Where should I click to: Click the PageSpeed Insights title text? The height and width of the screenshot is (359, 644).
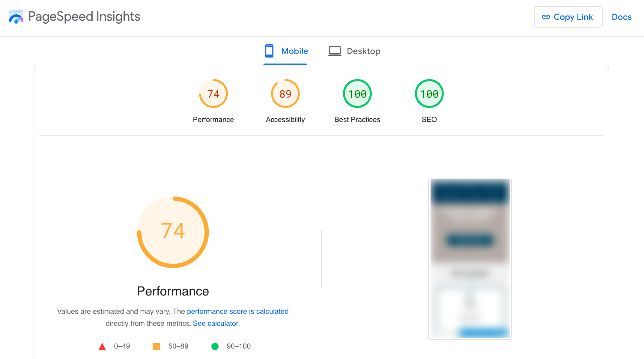(84, 16)
